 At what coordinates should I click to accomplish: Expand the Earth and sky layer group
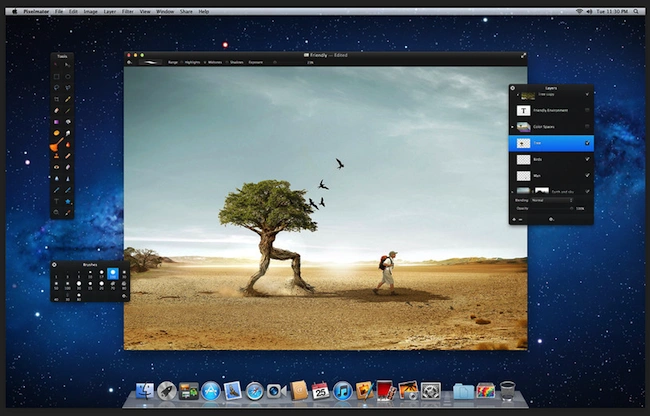[x=512, y=192]
